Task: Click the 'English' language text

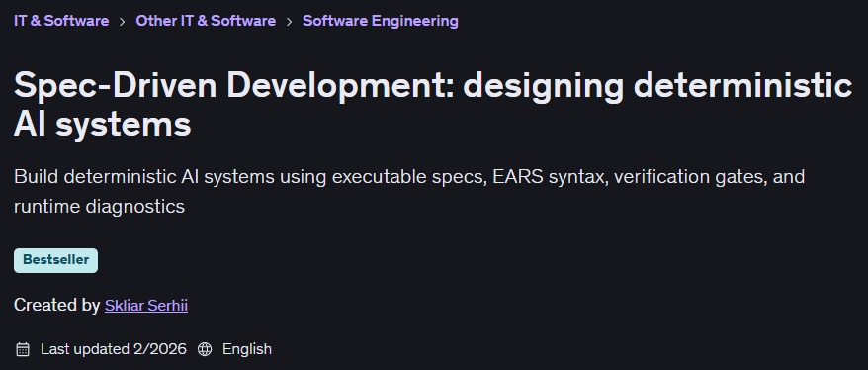Action: pos(247,349)
